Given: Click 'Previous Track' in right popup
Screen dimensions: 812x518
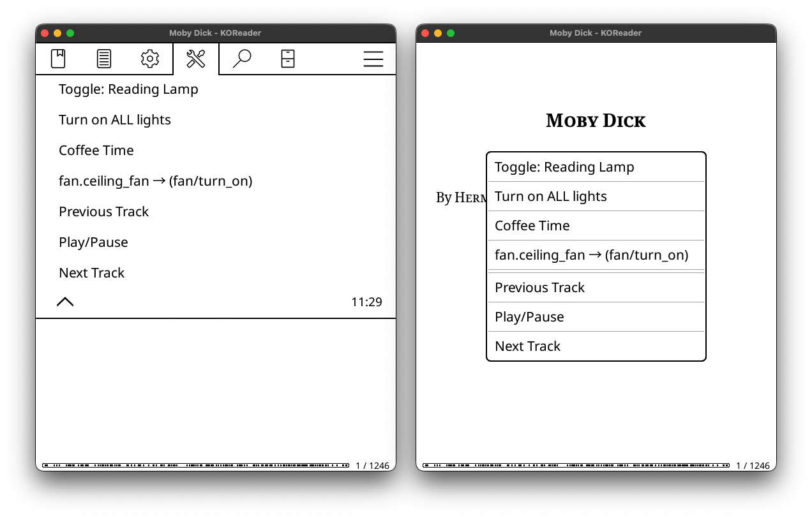Looking at the screenshot, I should [x=596, y=288].
